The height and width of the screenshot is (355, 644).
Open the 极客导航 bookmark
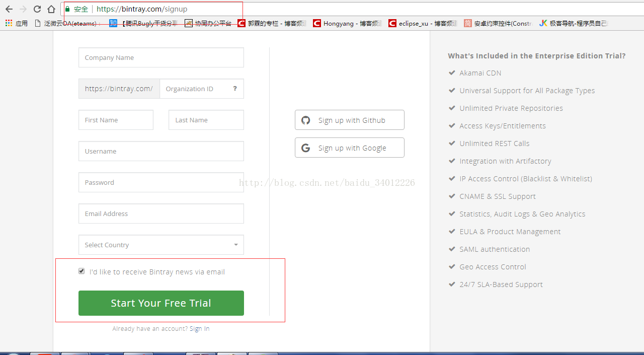tap(574, 23)
